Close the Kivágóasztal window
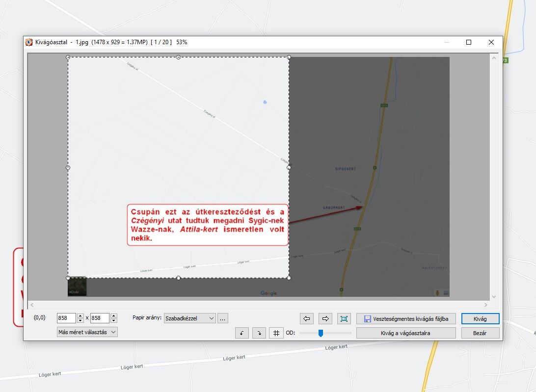536x392 pixels. pyautogui.click(x=491, y=42)
